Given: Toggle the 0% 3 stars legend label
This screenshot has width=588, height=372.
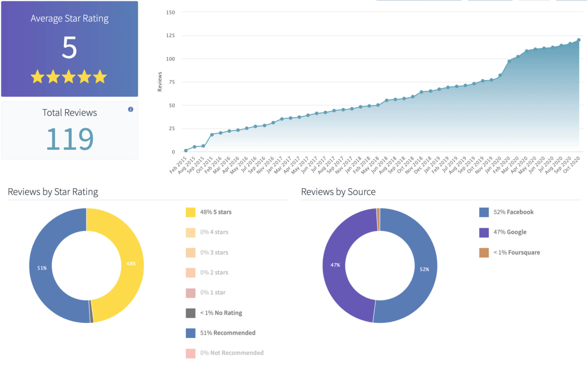Looking at the screenshot, I should click(214, 252).
